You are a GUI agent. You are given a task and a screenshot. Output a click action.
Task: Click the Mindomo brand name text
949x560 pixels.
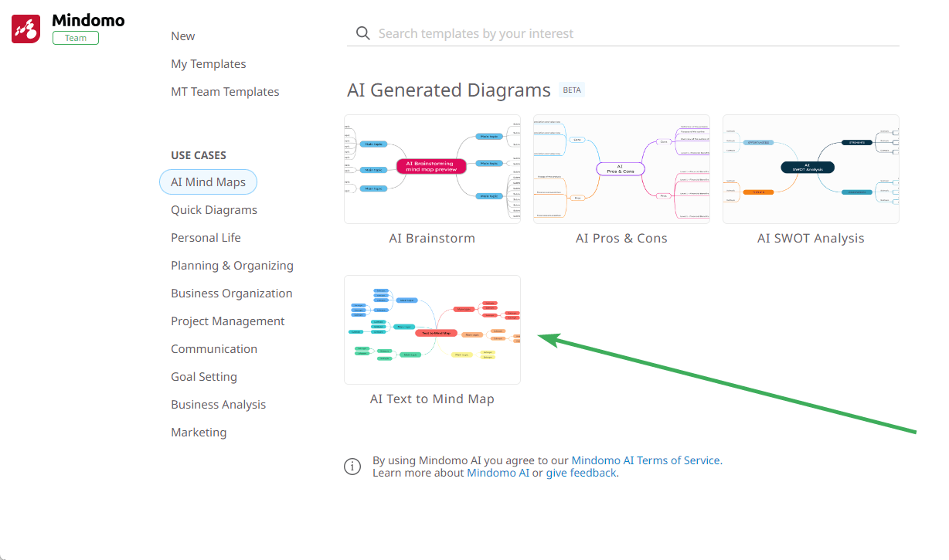point(88,20)
